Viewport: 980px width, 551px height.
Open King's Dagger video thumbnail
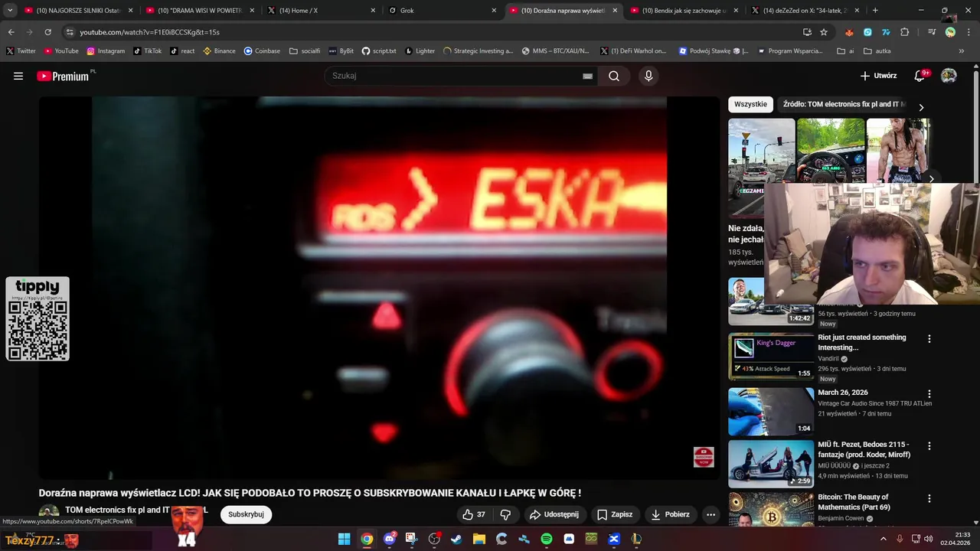point(771,357)
